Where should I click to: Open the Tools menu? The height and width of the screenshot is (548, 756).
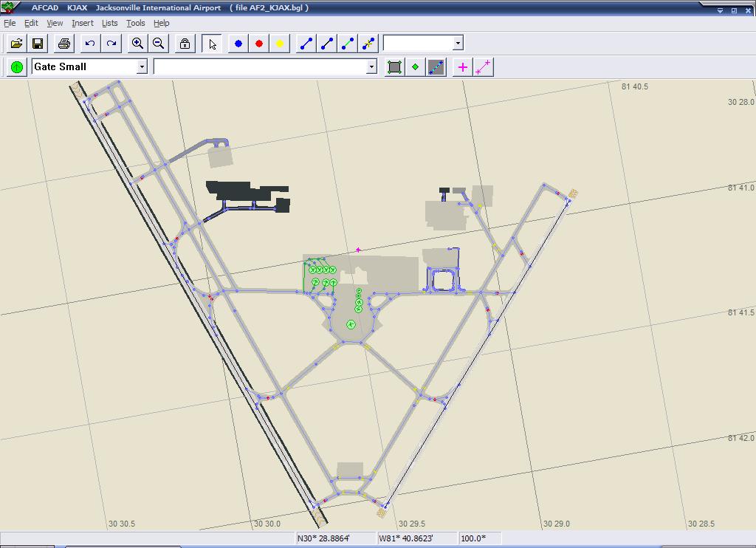pyautogui.click(x=136, y=23)
